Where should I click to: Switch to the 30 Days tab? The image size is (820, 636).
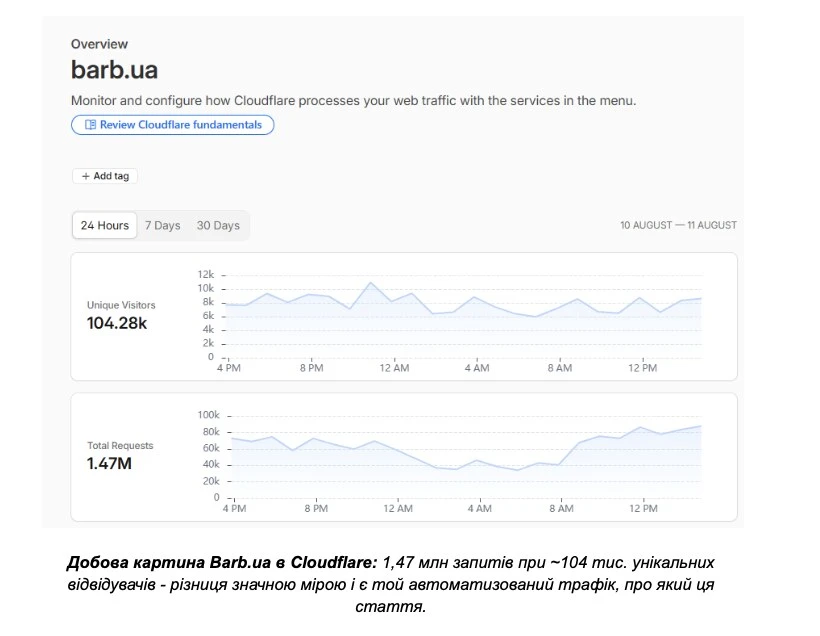[x=218, y=225]
